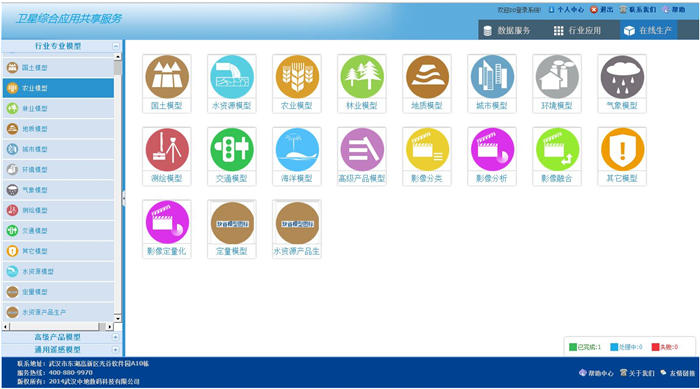Switch to the 数据服务 tab

point(507,30)
